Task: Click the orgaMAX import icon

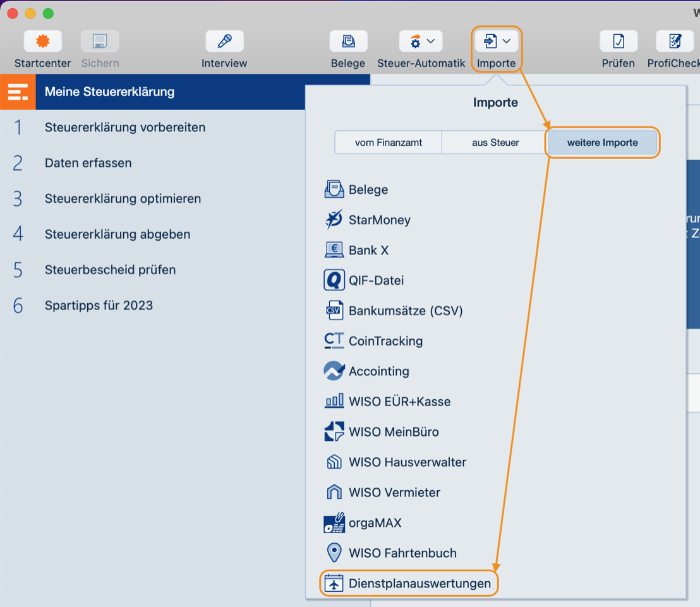Action: coord(334,523)
